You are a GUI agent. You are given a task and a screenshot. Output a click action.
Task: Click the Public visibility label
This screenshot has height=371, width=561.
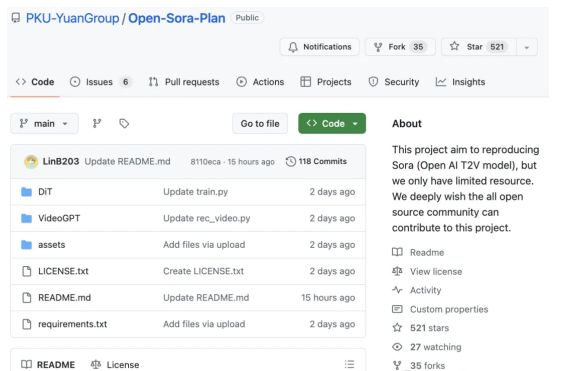pos(247,18)
